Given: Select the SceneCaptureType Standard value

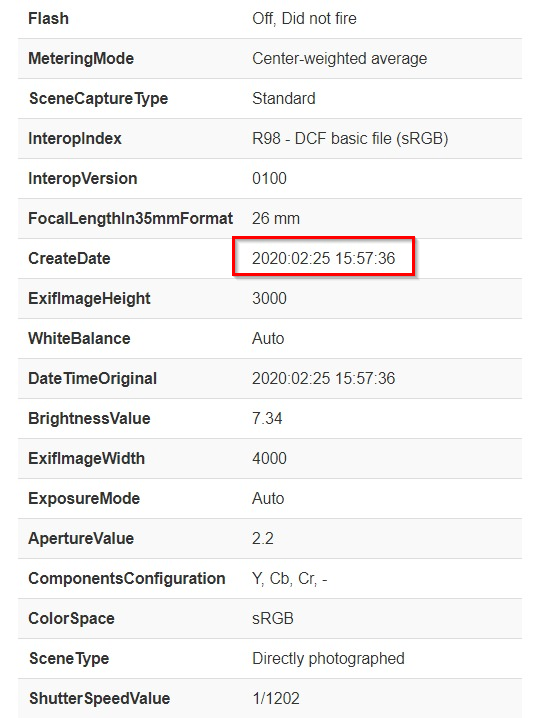Looking at the screenshot, I should (x=283, y=98).
